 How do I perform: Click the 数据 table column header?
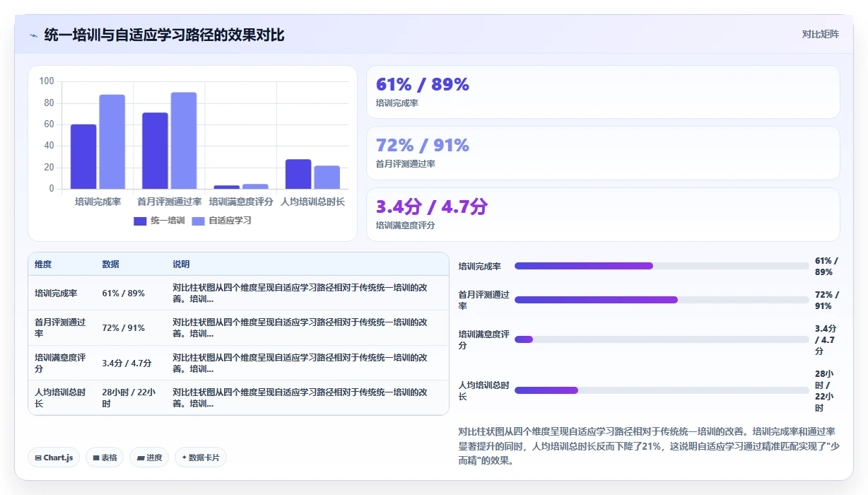tap(110, 264)
